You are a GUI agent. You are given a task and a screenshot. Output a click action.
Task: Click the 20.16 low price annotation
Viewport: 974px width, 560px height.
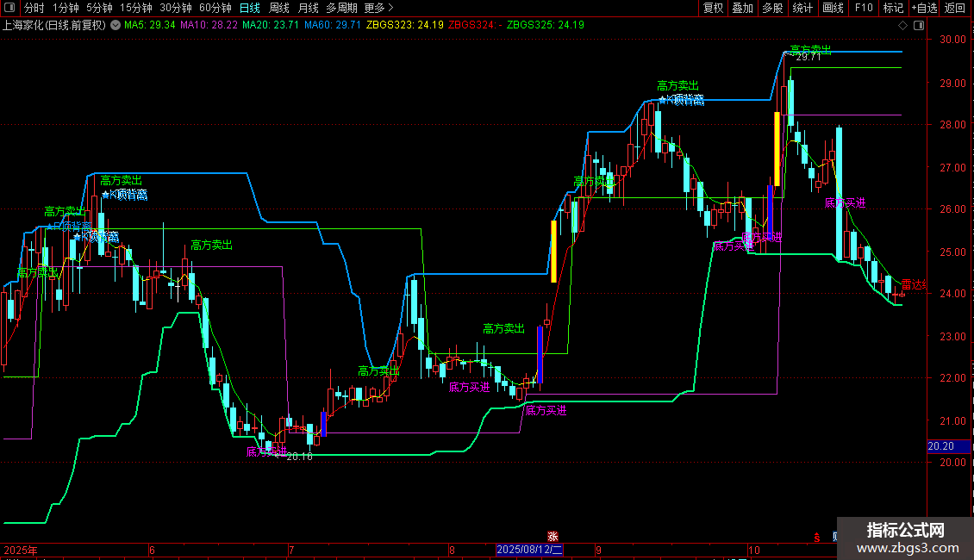point(299,457)
